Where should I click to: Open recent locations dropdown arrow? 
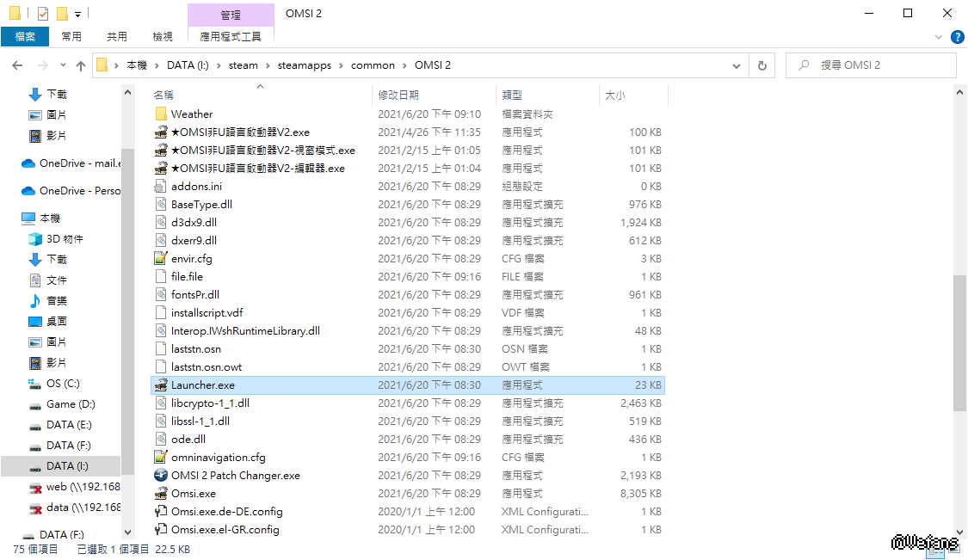pyautogui.click(x=63, y=65)
